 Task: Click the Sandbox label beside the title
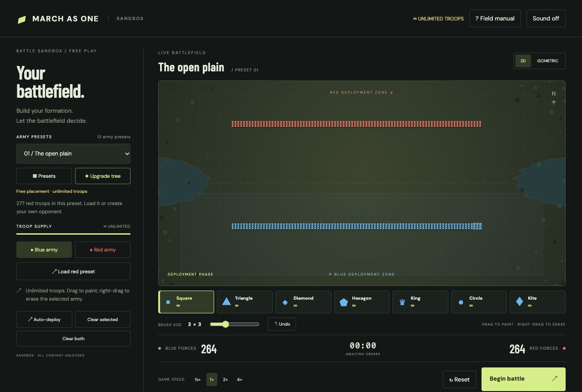pos(130,19)
